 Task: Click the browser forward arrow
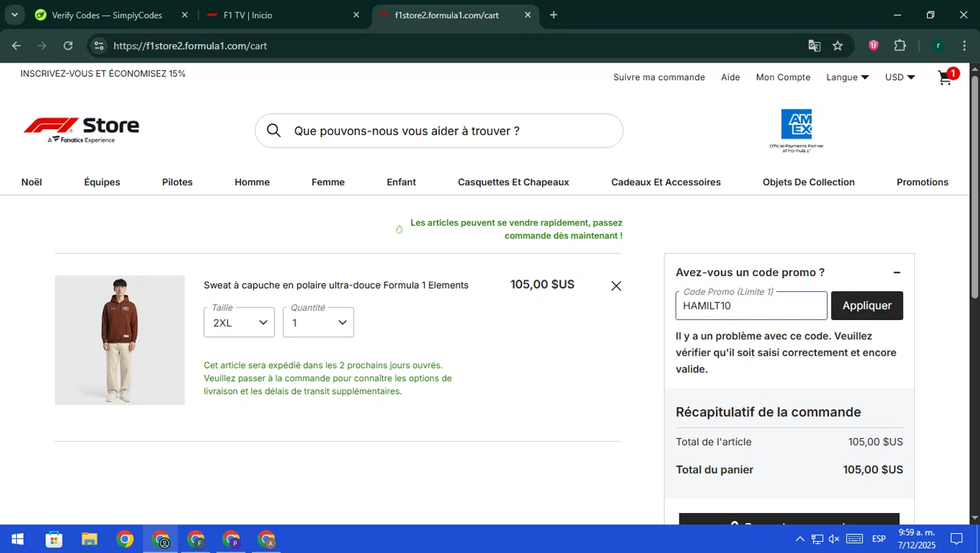point(42,46)
